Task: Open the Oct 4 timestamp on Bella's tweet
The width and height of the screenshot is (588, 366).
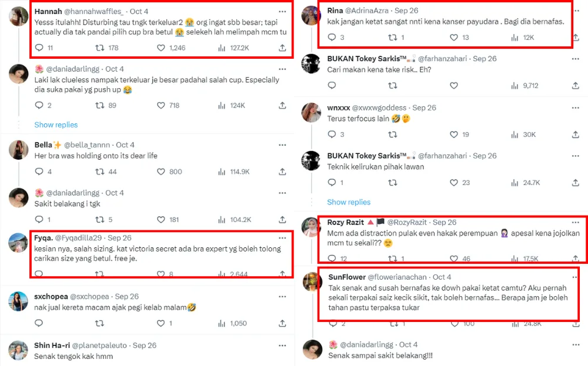Action: click(125, 145)
